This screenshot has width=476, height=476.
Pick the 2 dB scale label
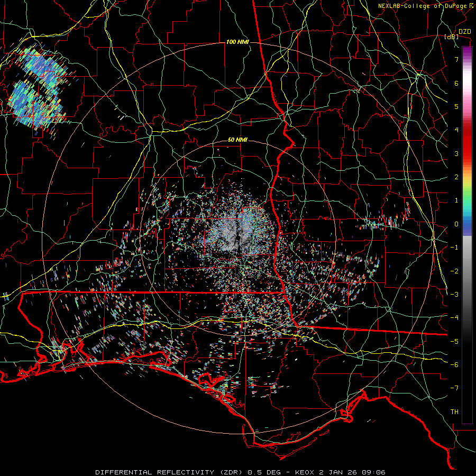click(x=456, y=177)
